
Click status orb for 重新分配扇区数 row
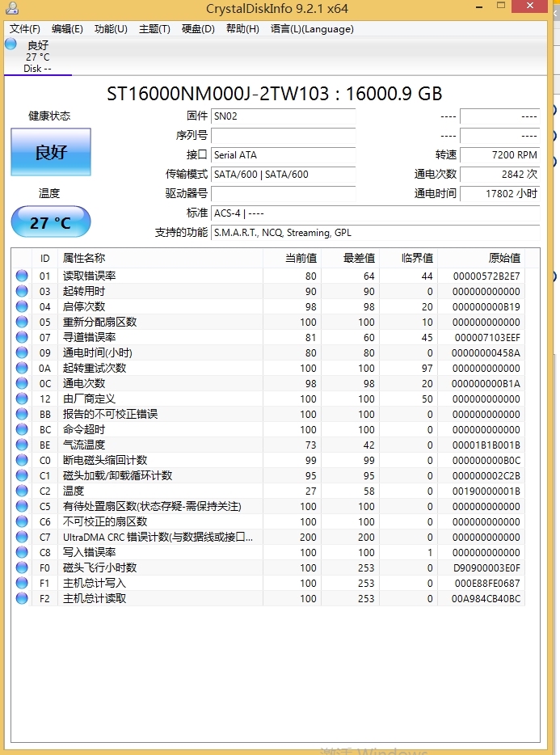(x=22, y=322)
